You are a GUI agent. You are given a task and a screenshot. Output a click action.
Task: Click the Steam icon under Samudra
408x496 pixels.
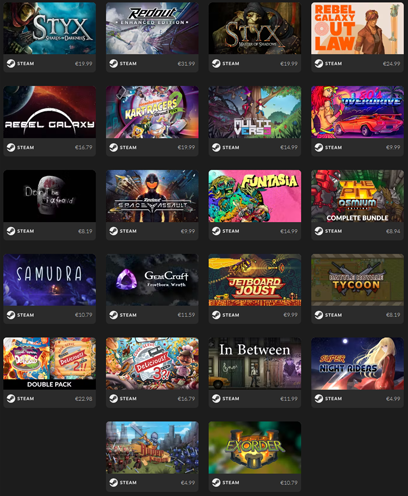point(11,315)
